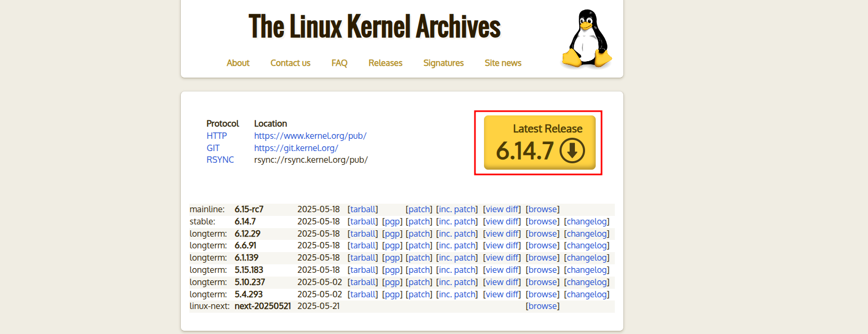Click the Location column header
The width and height of the screenshot is (868, 334).
pyautogui.click(x=270, y=123)
